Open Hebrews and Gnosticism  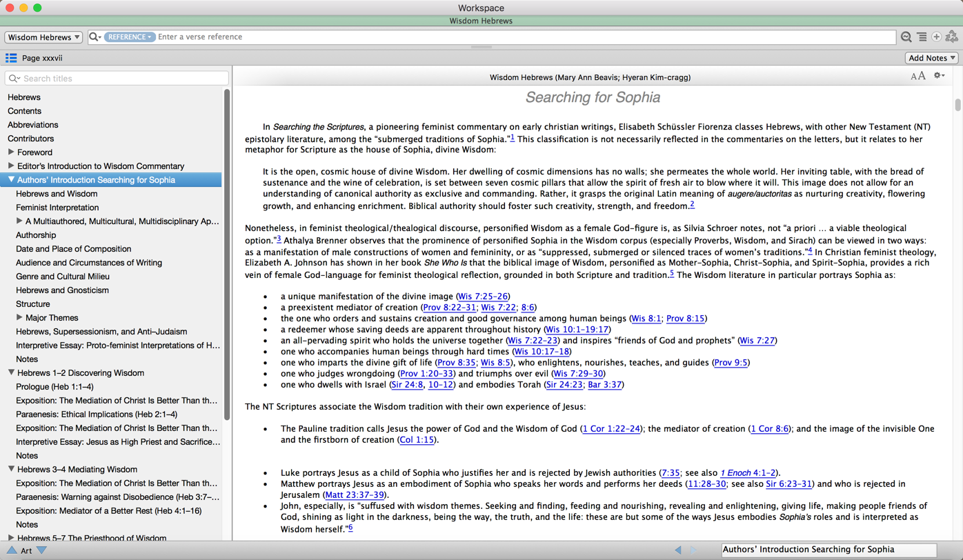coord(62,290)
